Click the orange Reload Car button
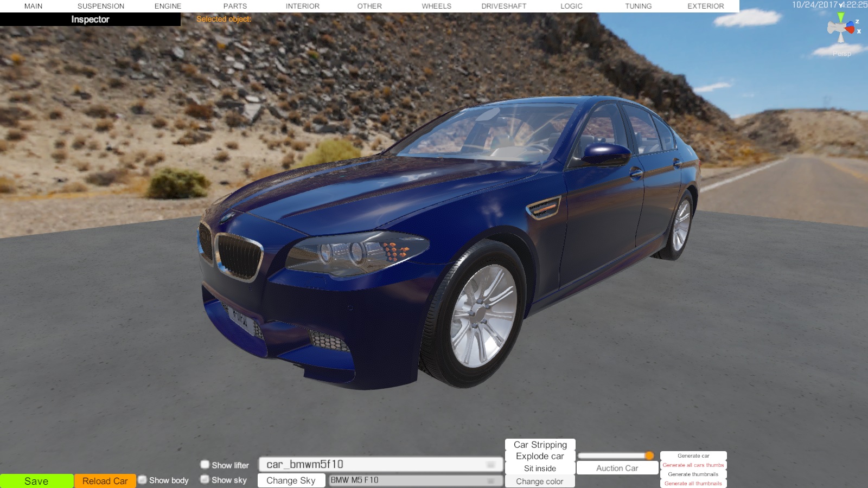868x488 pixels. click(105, 481)
